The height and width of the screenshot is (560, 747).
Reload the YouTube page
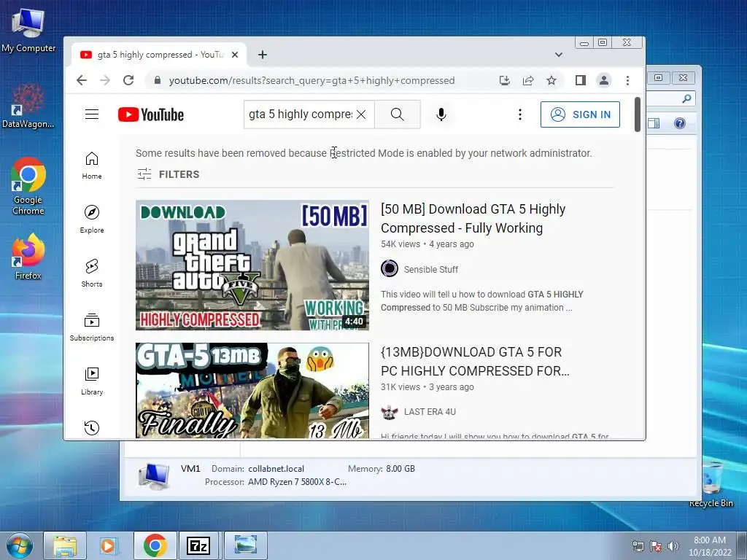click(128, 80)
